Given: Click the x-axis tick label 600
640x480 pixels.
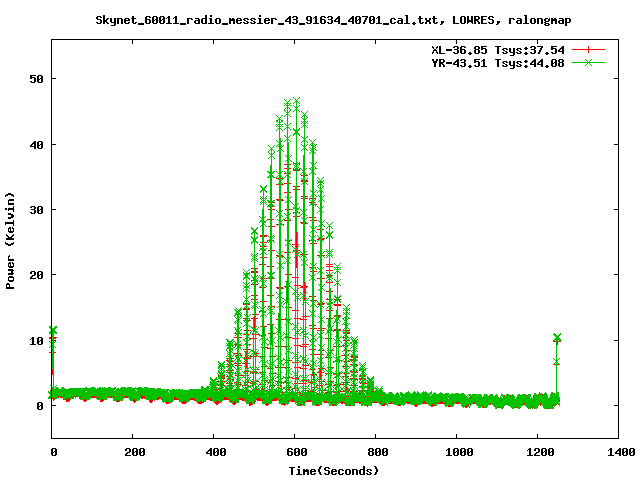Looking at the screenshot, I should [x=297, y=452].
